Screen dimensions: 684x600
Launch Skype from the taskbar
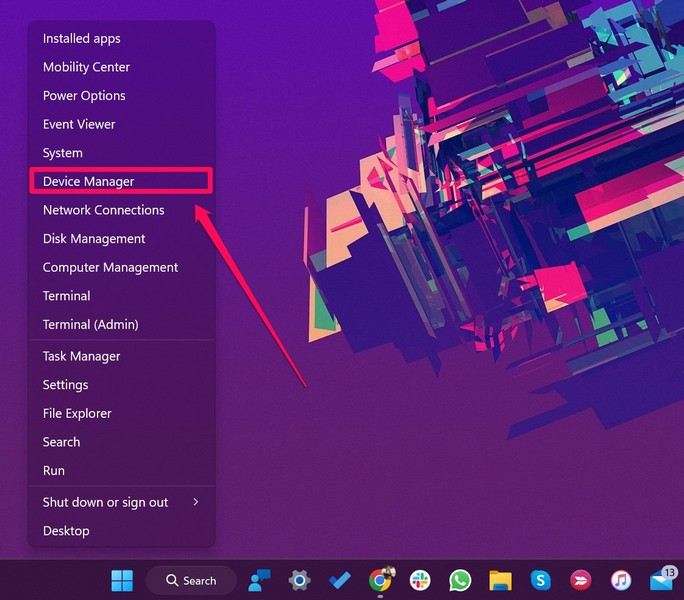[540, 580]
